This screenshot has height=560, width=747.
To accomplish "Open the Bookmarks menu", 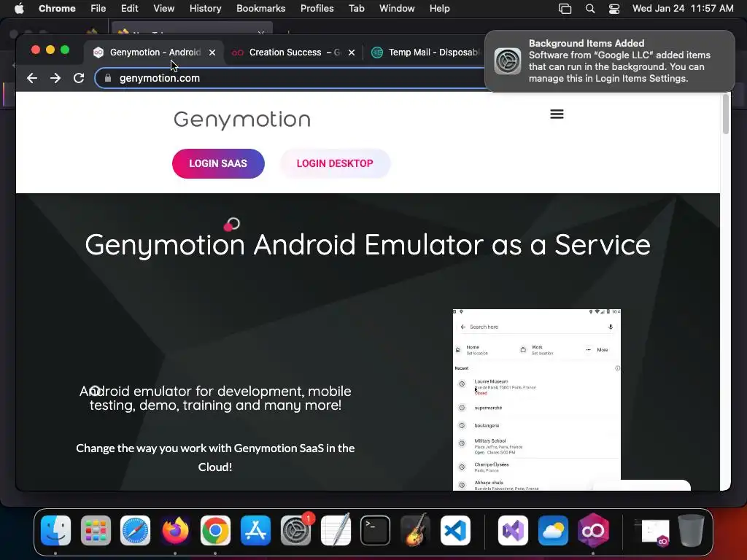I will point(260,8).
